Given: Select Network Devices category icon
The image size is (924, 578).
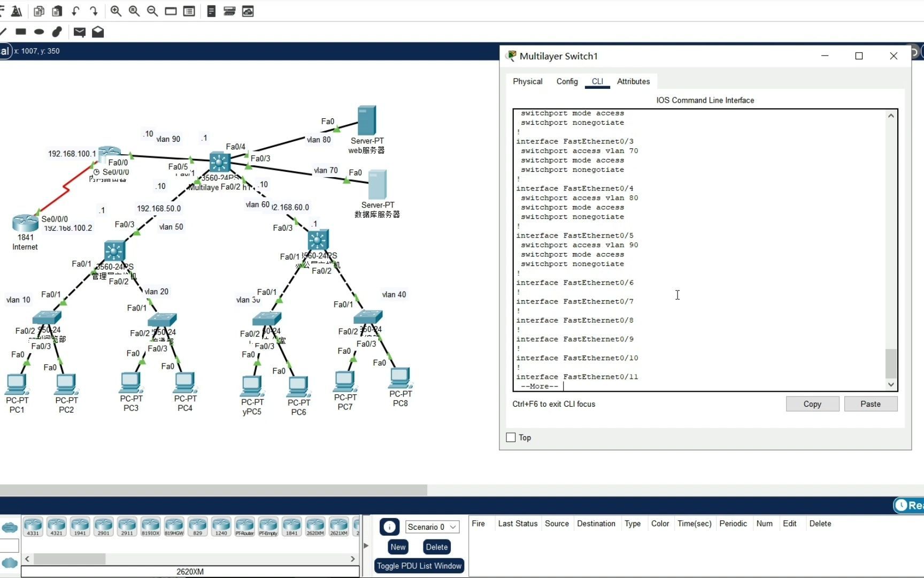Looking at the screenshot, I should pyautogui.click(x=10, y=528).
